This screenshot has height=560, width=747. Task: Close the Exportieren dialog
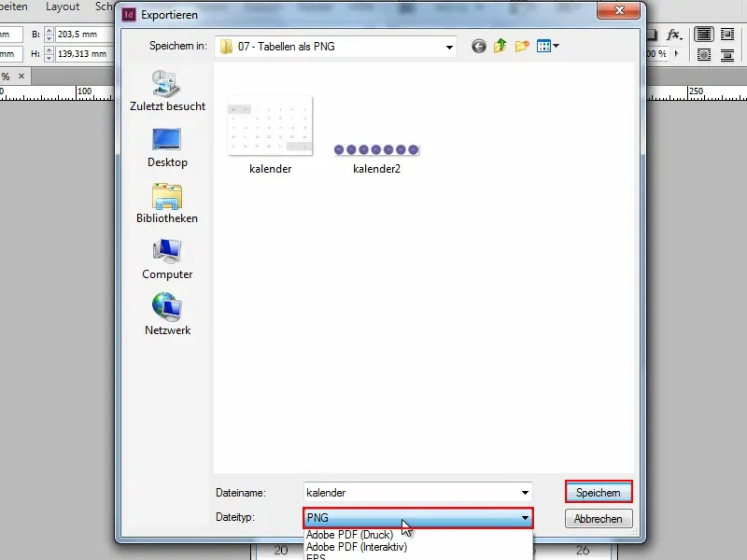tap(619, 10)
